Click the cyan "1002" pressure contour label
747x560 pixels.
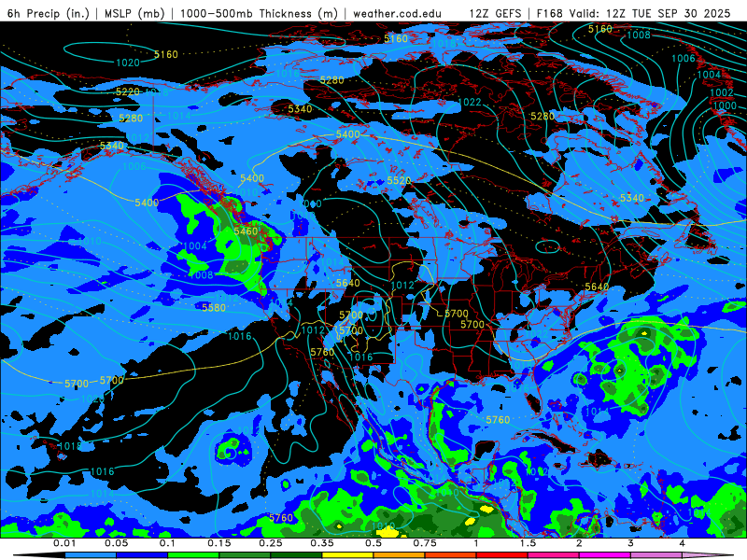(x=721, y=92)
